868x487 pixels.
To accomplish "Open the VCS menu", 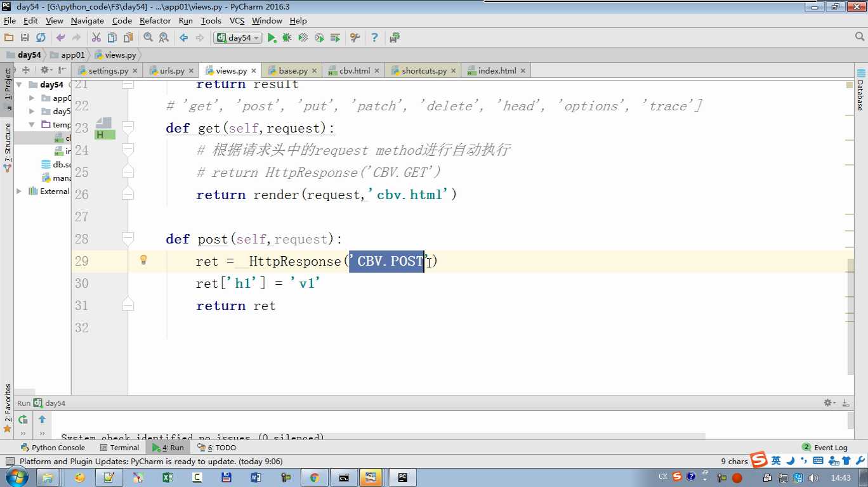I will coord(237,21).
